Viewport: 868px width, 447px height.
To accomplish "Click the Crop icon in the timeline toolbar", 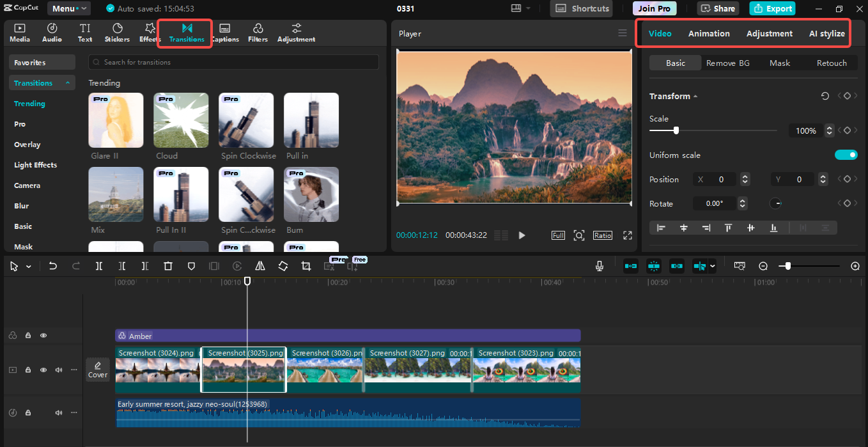I will [x=306, y=265].
